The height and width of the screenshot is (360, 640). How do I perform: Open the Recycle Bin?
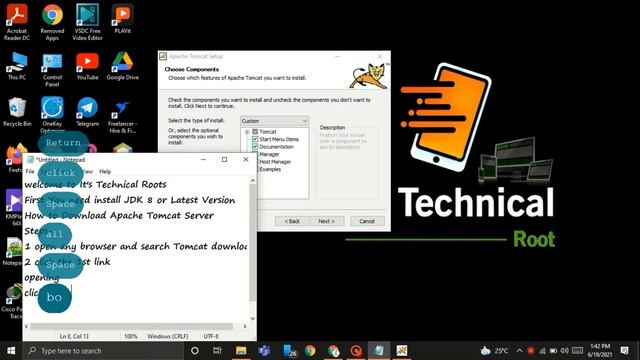(x=17, y=111)
